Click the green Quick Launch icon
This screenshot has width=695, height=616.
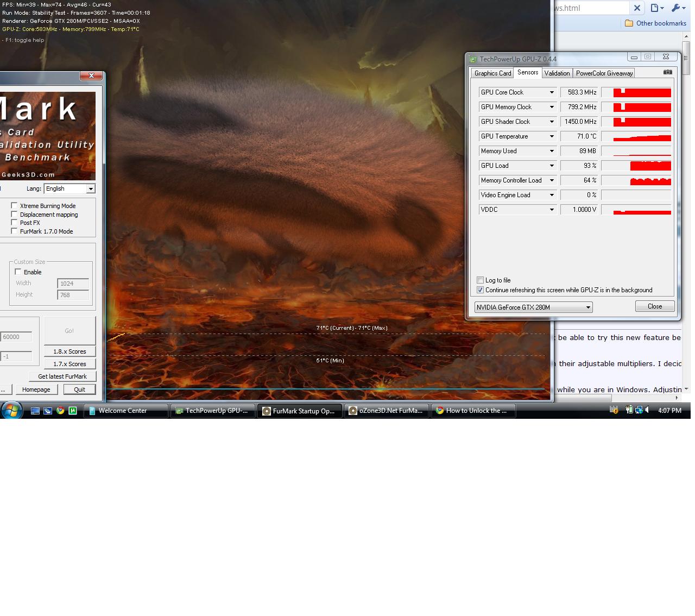73,411
